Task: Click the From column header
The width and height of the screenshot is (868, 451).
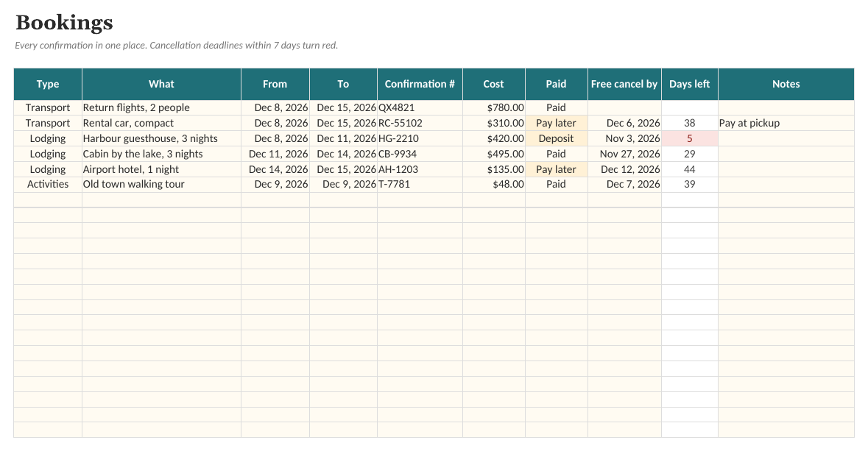Action: [275, 84]
